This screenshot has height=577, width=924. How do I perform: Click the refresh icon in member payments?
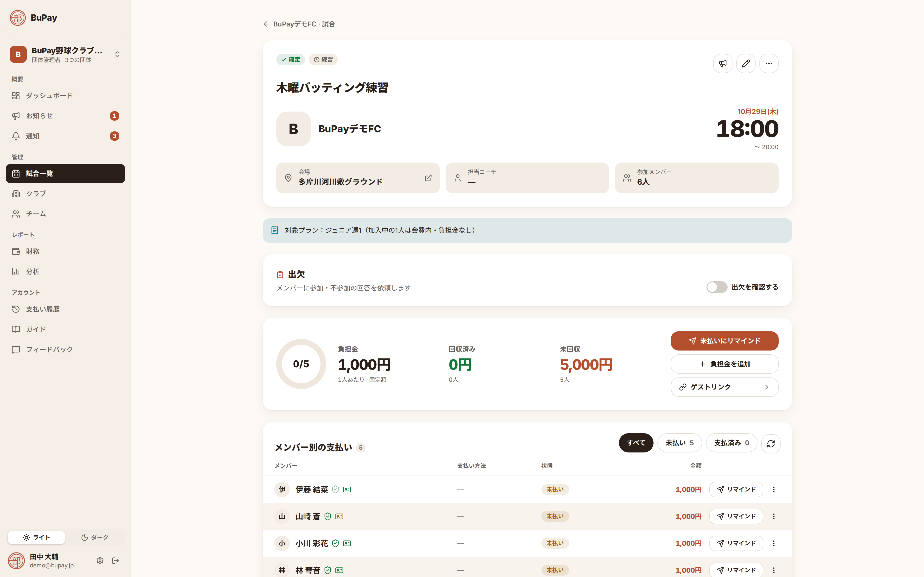coord(770,443)
